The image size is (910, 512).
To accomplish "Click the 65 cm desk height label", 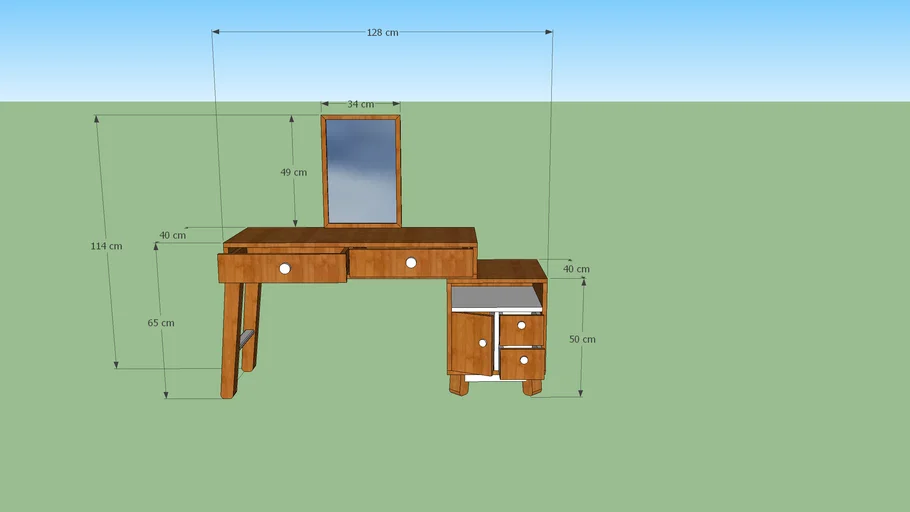I will (160, 323).
